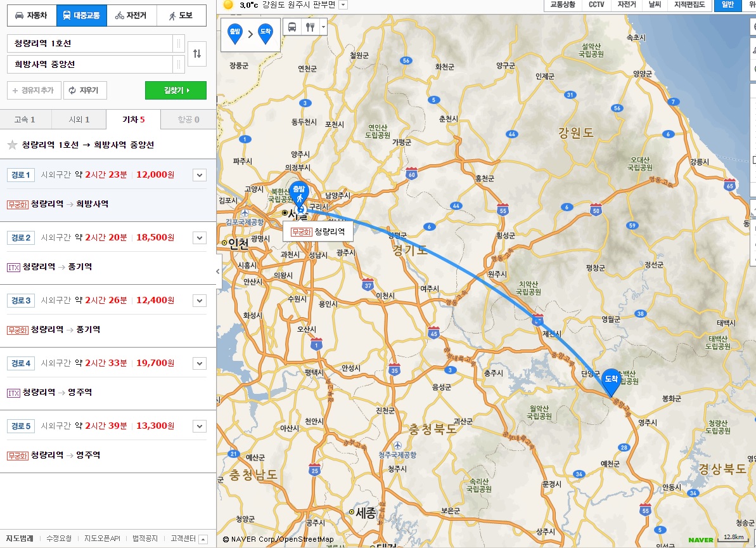
Task: Expand details for 경로4 route
Action: pos(200,363)
